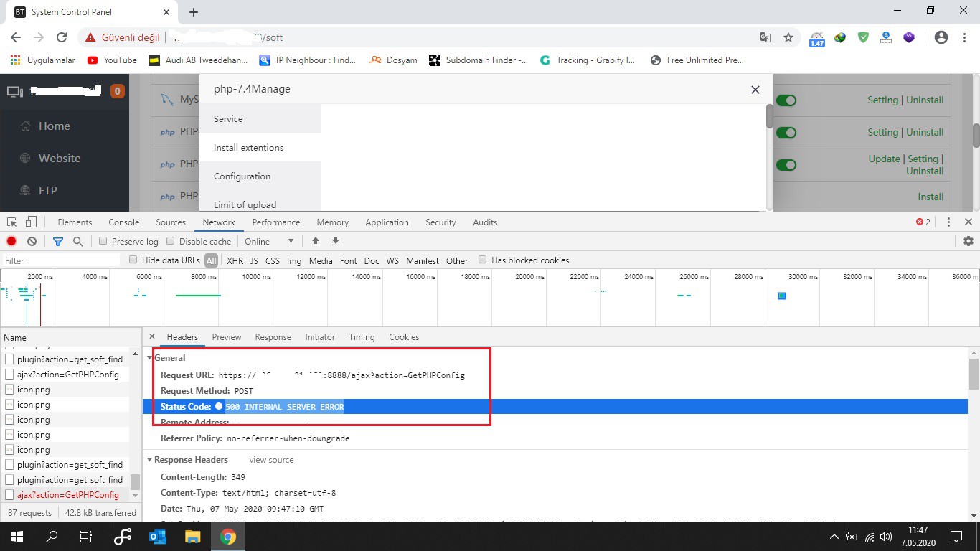
Task: Click the Install link in software list
Action: [930, 197]
